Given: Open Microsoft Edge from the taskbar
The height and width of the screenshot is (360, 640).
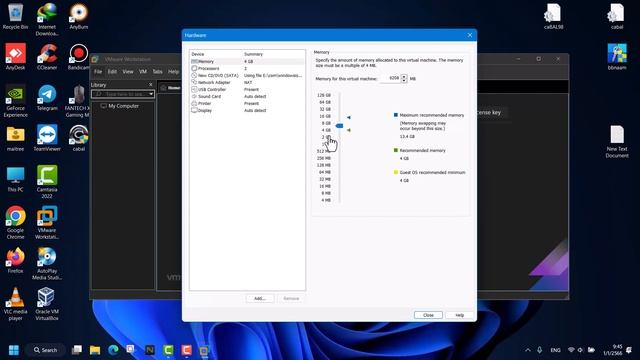Looking at the screenshot, I should tap(113, 350).
